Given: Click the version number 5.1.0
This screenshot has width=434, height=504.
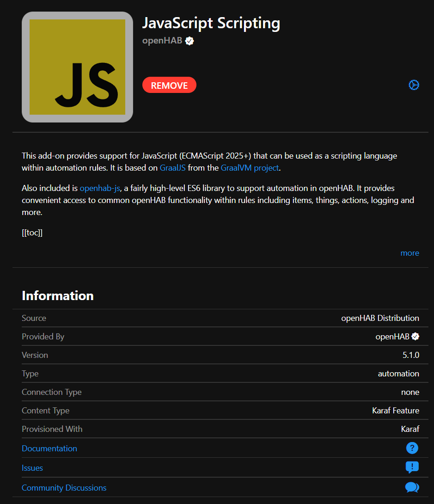Looking at the screenshot, I should [410, 355].
